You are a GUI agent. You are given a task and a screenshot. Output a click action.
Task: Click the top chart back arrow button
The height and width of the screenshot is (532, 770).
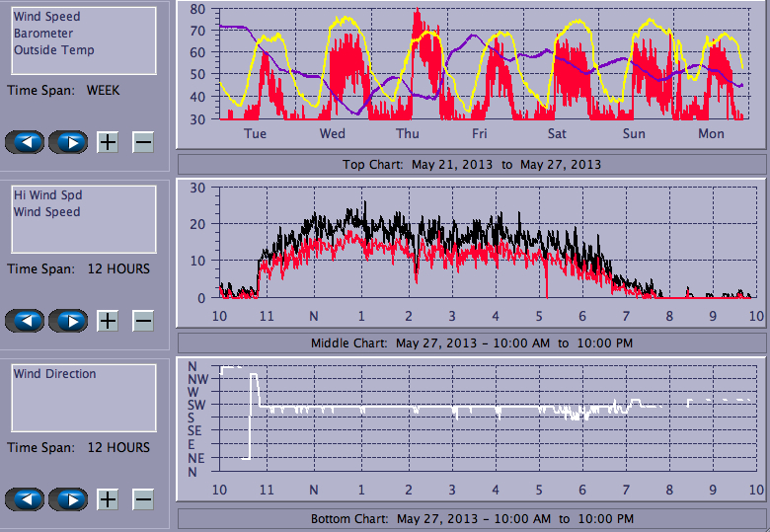[x=25, y=142]
